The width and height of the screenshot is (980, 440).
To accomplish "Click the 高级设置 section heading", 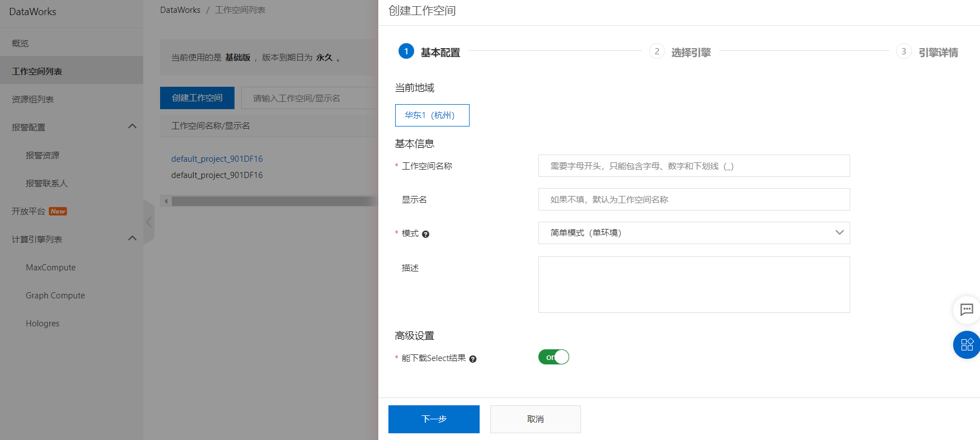I will coord(415,336).
